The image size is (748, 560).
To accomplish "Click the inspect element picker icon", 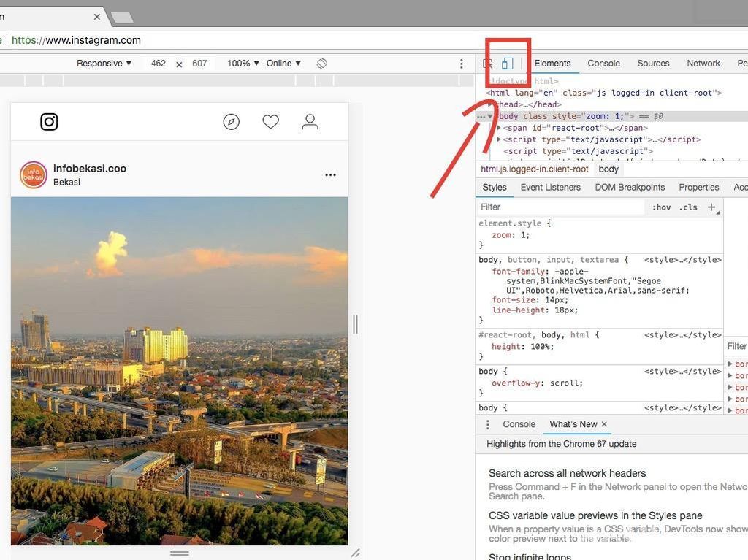I will click(x=487, y=64).
